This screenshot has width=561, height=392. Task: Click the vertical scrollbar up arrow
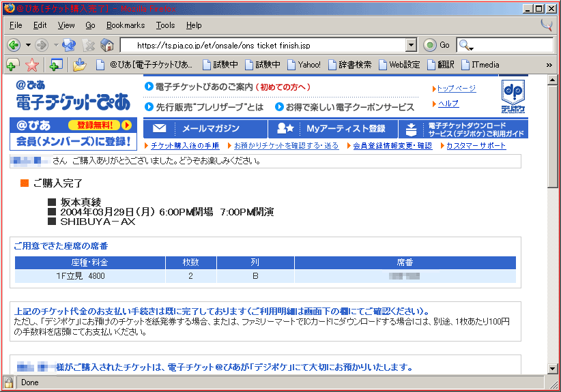(552, 80)
